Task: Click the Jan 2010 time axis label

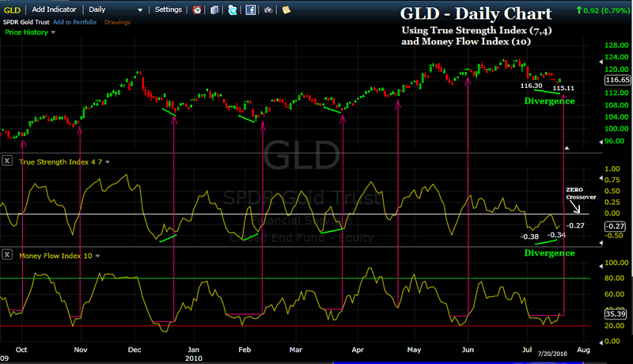Action: click(x=193, y=354)
